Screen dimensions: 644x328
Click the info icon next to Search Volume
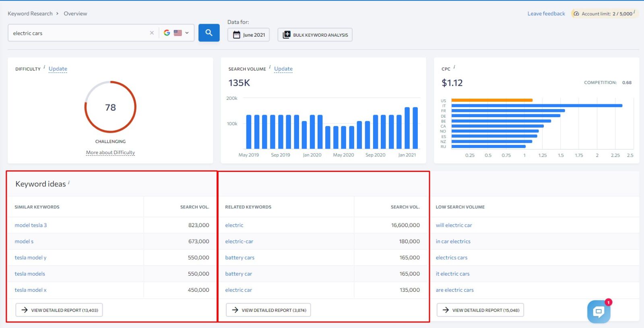pos(270,67)
